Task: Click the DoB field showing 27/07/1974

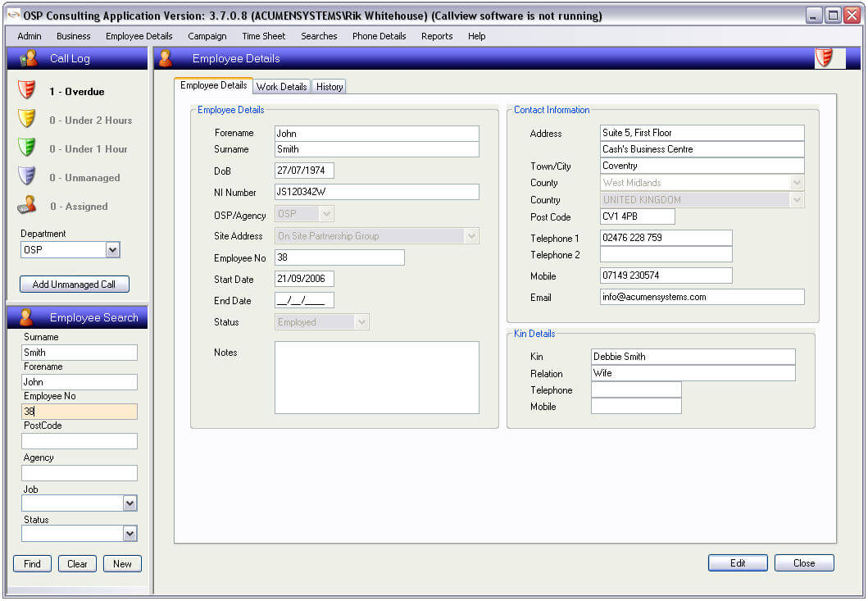Action: click(304, 170)
